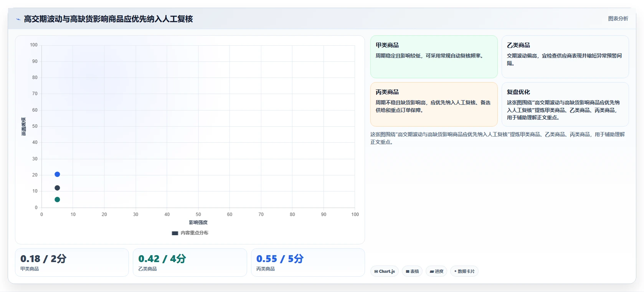644x292 pixels.
Task: Open the 乙类商品 info card
Action: point(565,57)
